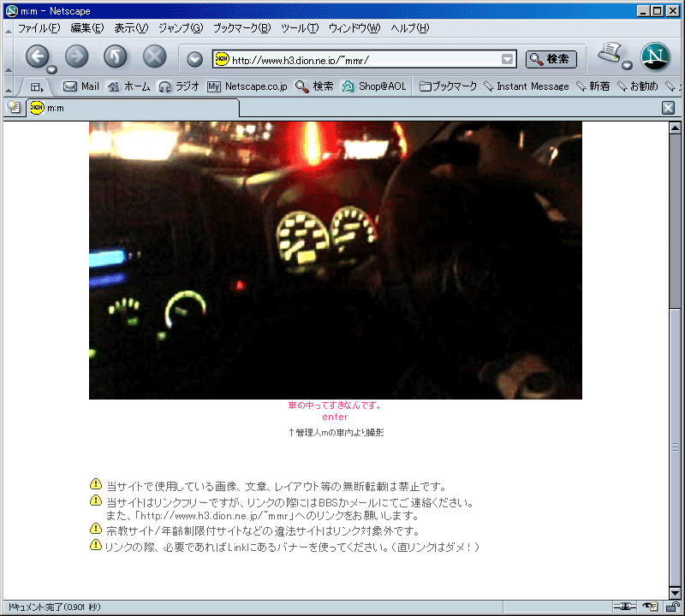Stop loading with the Stop button
The width and height of the screenshot is (685, 616).
(155, 56)
